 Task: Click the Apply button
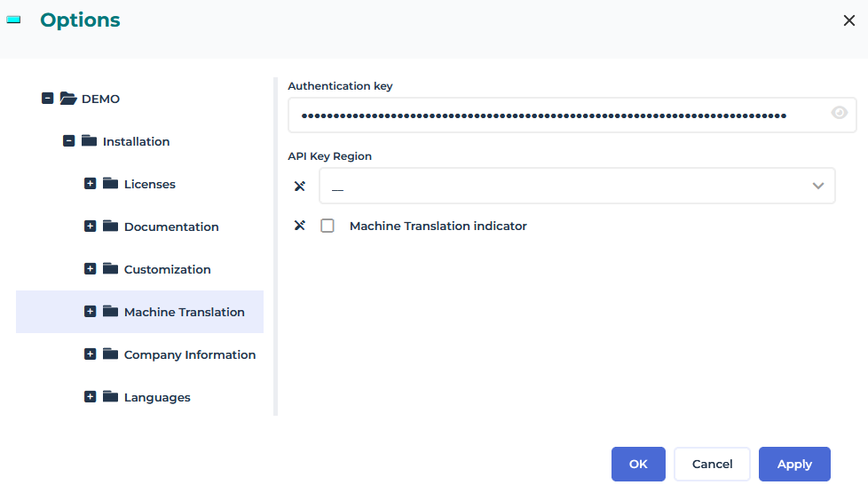(x=794, y=464)
